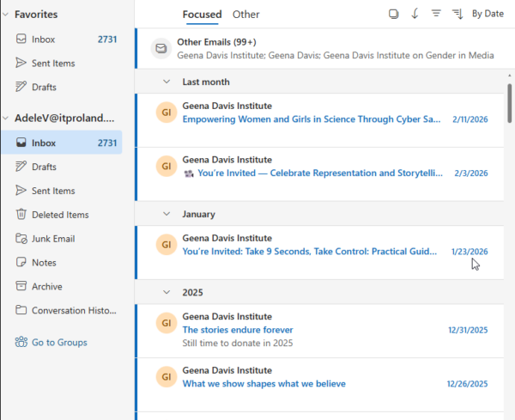
Task: Switch to the Other tab
Action: point(245,15)
